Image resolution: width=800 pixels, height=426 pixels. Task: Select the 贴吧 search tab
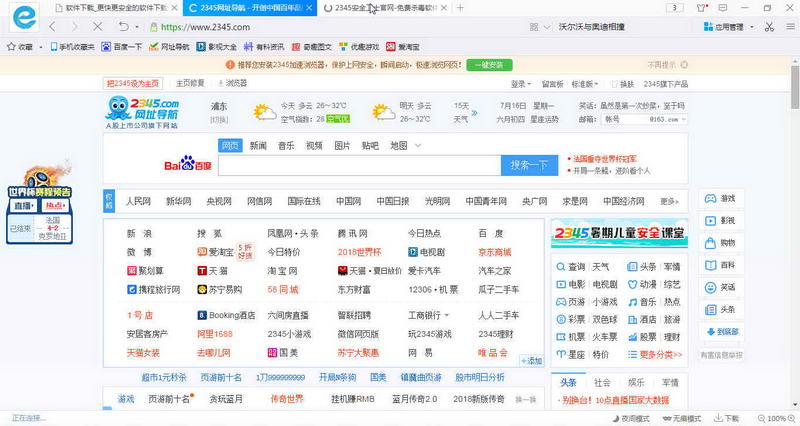coord(370,145)
